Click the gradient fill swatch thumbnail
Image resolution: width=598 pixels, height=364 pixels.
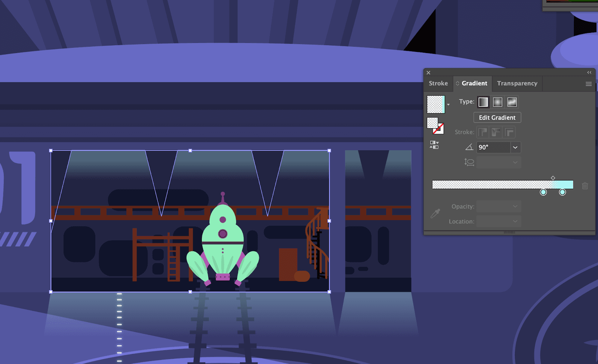click(435, 104)
